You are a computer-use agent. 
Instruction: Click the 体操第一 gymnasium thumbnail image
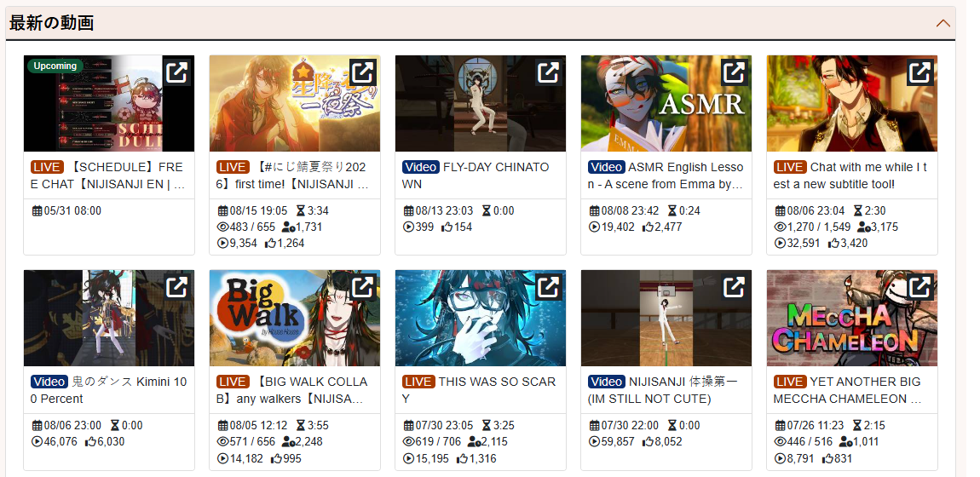click(x=666, y=318)
